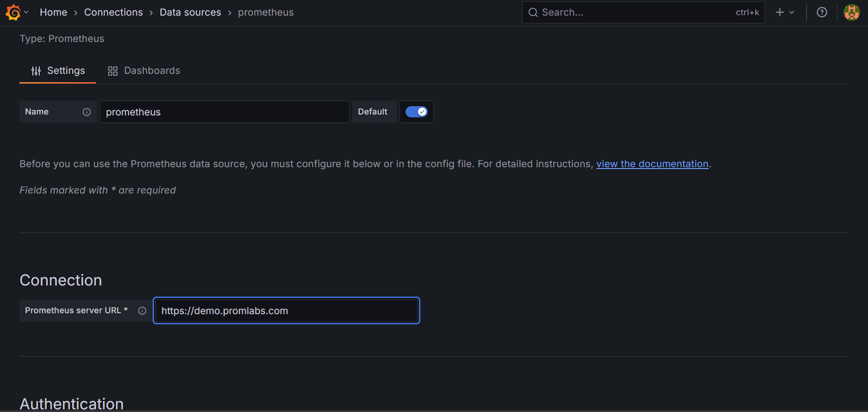Open the user profile avatar
The height and width of the screenshot is (412, 868).
851,12
